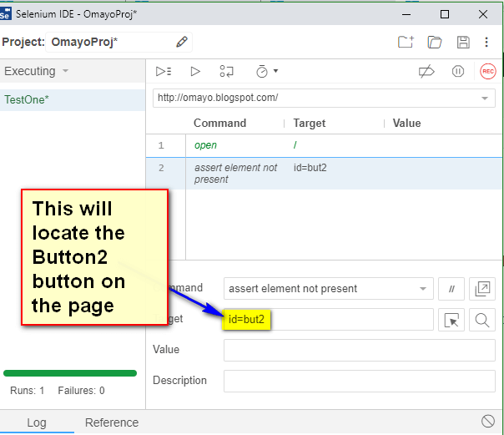Click the Description input field
The image size is (504, 435).
[360, 381]
